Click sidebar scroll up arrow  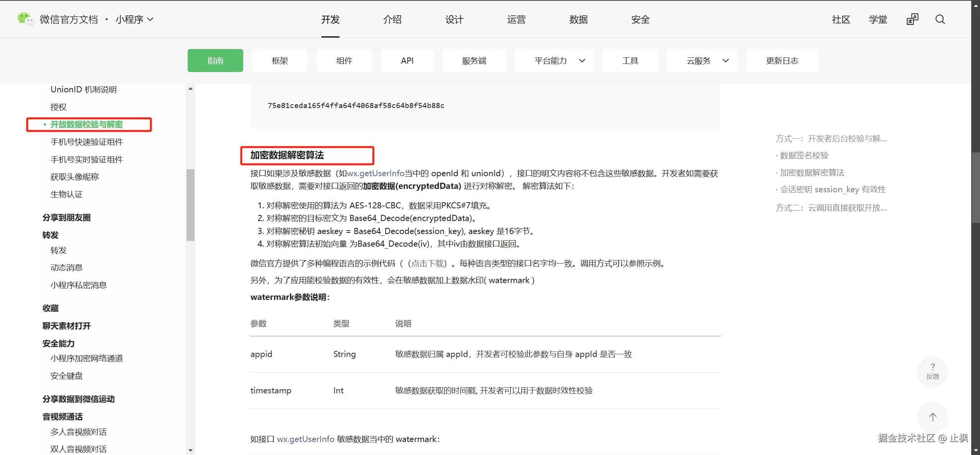[x=190, y=89]
